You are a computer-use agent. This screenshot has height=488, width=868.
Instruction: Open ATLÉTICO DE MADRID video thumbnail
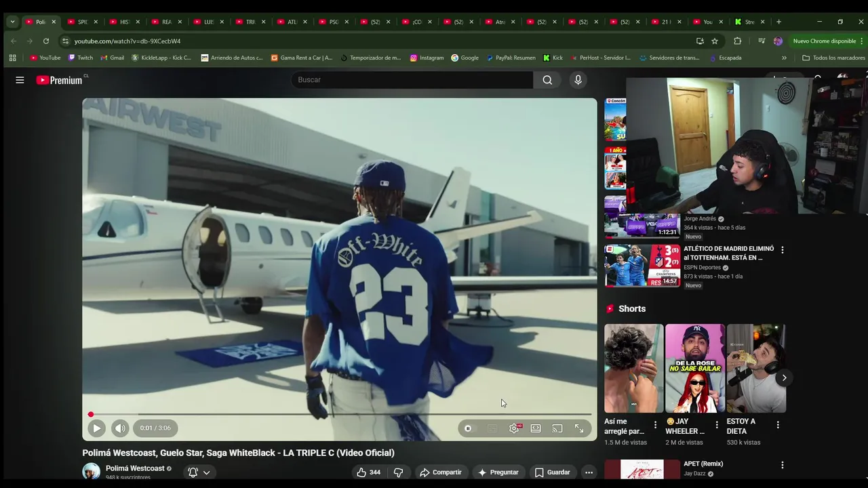(642, 265)
